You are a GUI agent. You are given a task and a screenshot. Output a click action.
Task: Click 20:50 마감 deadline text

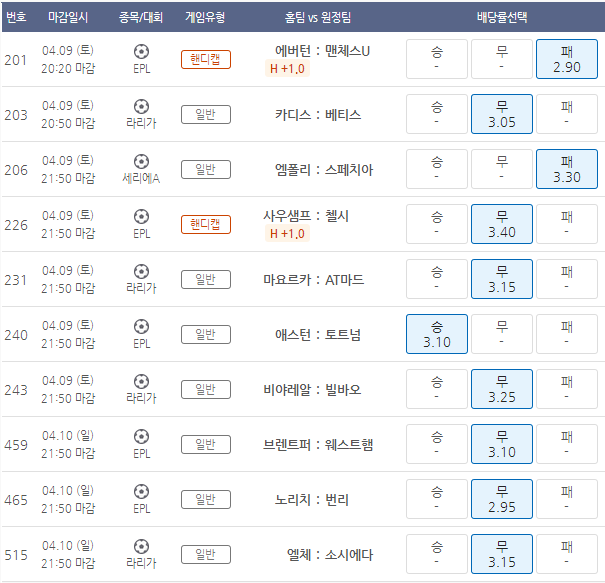68,123
